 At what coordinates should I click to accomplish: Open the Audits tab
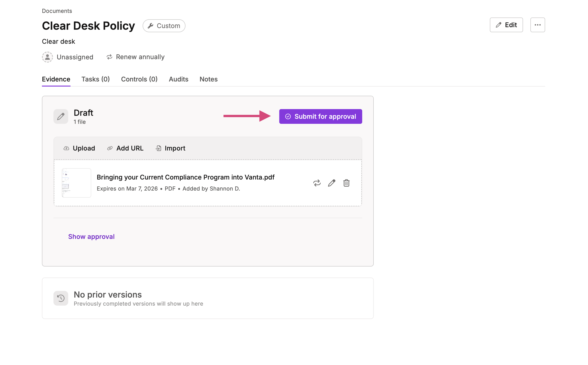(178, 79)
